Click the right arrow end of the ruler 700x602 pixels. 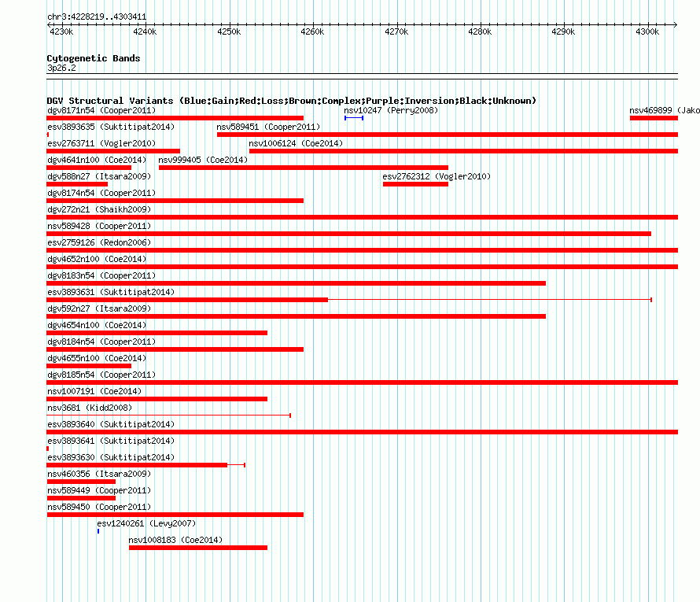(676, 24)
